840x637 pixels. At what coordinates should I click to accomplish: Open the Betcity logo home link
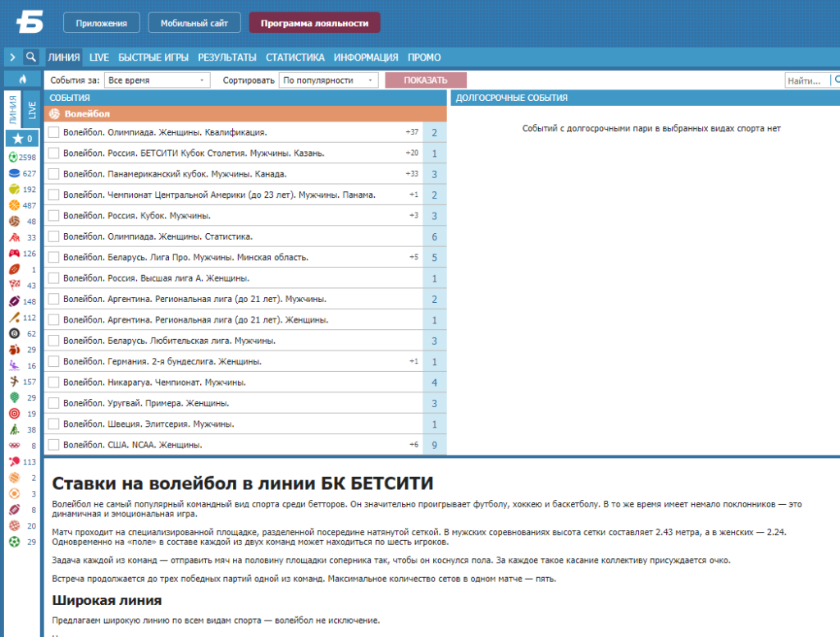30,23
